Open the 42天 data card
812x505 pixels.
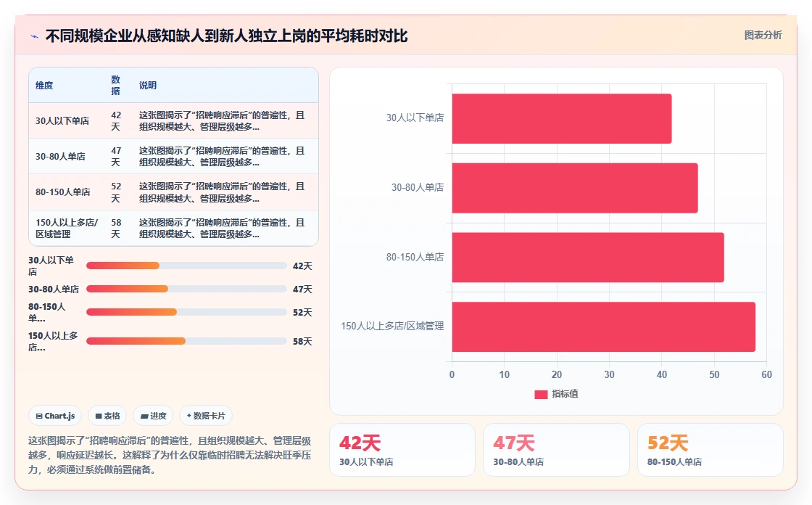[402, 450]
